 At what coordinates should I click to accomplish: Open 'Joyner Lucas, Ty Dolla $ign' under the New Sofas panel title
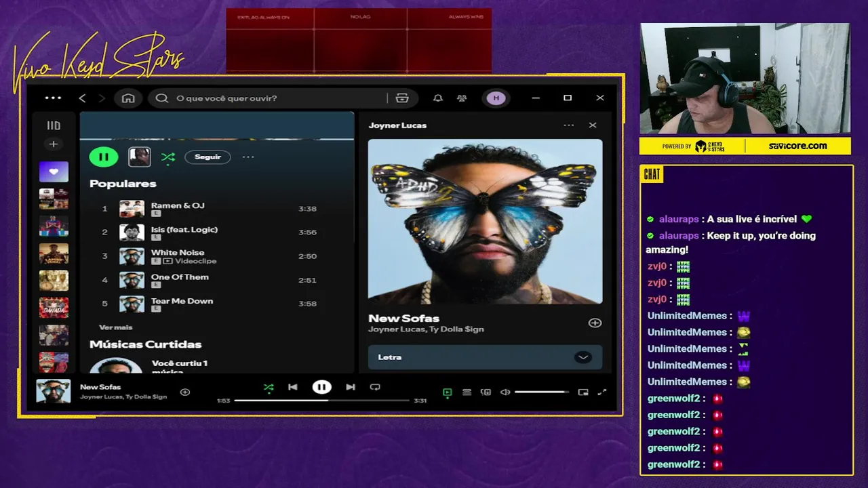click(x=426, y=329)
